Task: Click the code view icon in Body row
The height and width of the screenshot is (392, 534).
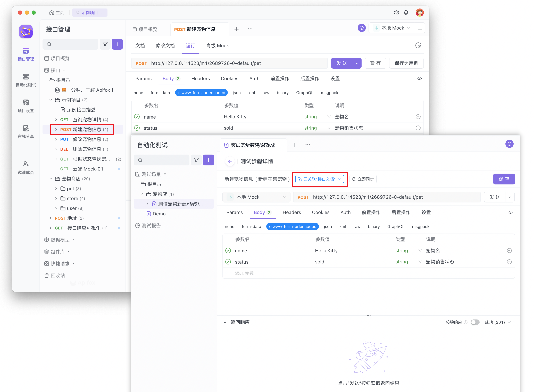Action: point(420,78)
